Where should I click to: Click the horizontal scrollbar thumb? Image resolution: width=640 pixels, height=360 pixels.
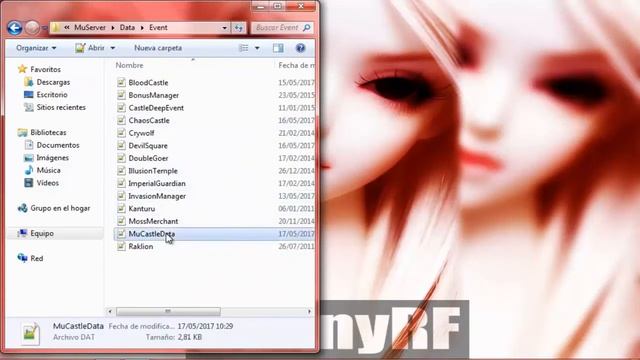pyautogui.click(x=168, y=311)
